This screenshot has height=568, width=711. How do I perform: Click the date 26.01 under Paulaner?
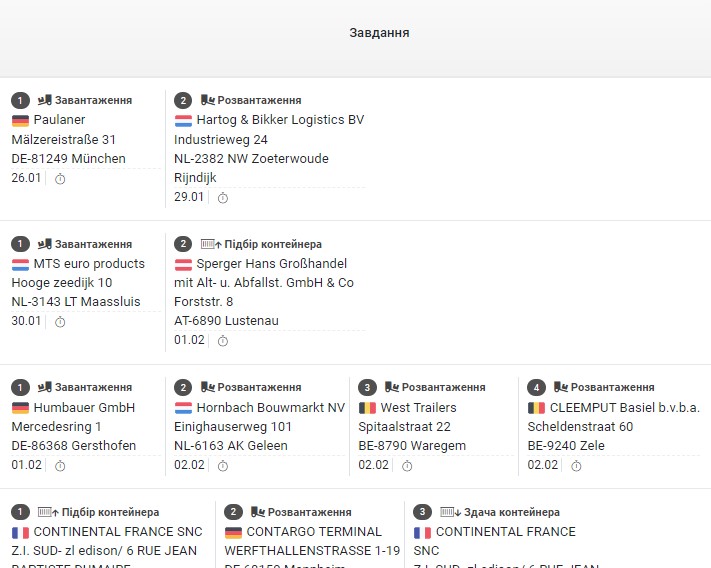pos(26,178)
